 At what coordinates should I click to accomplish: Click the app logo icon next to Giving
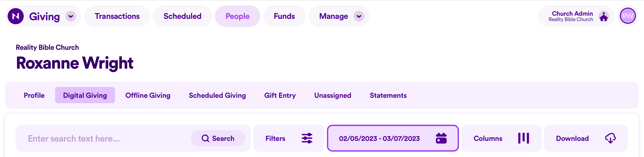(x=15, y=16)
